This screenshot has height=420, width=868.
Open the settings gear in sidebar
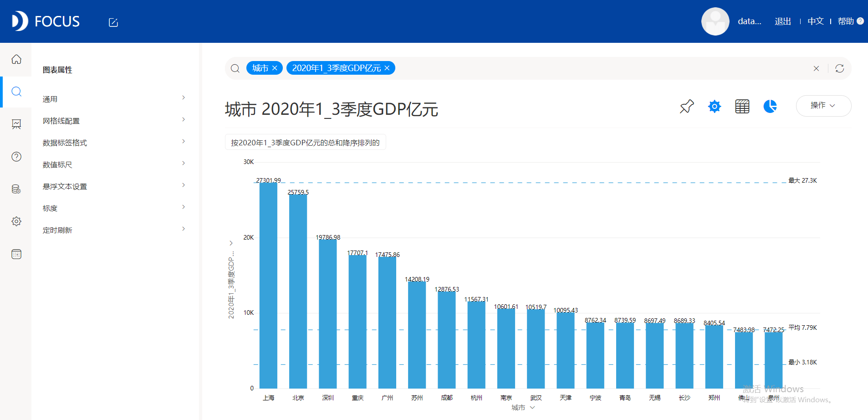[x=16, y=221]
